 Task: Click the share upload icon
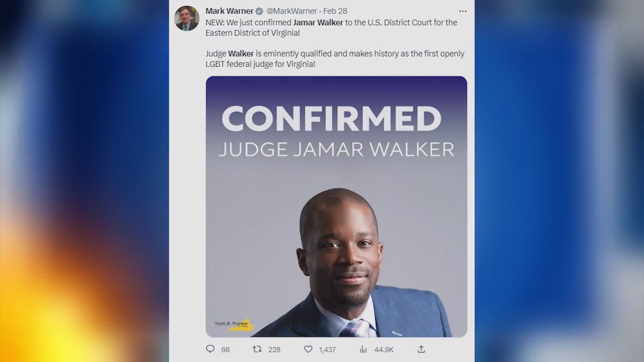tap(421, 349)
